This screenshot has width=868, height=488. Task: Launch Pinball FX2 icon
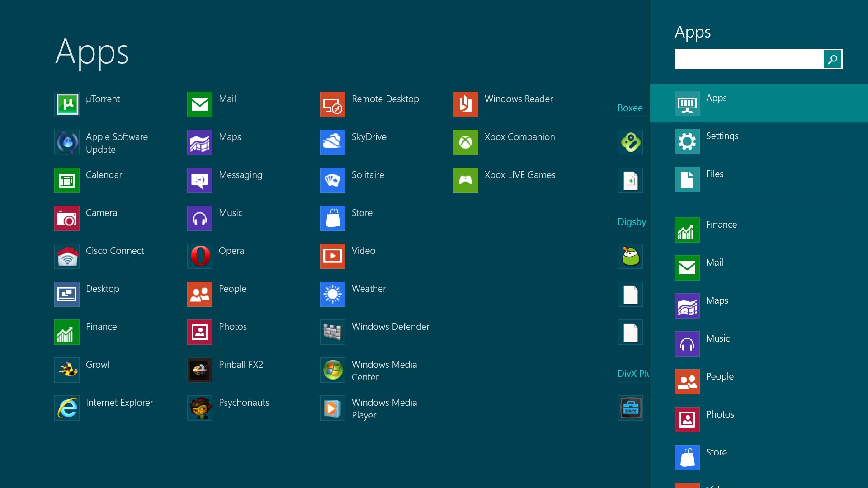click(x=200, y=370)
